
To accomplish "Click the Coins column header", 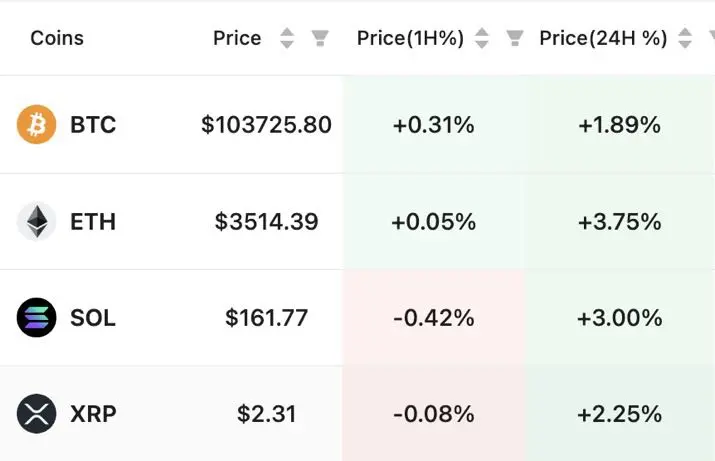I will [x=57, y=38].
